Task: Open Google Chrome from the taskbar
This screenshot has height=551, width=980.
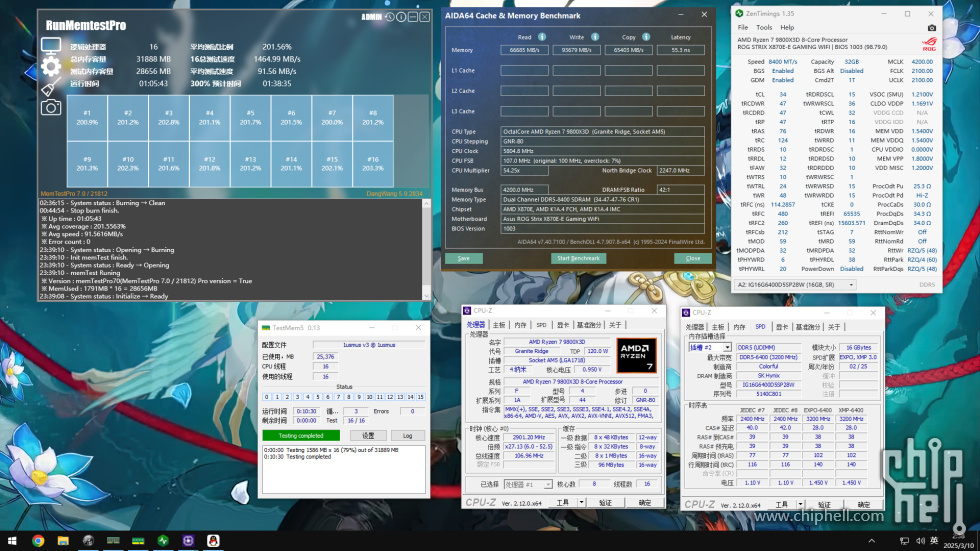Action: [38, 540]
